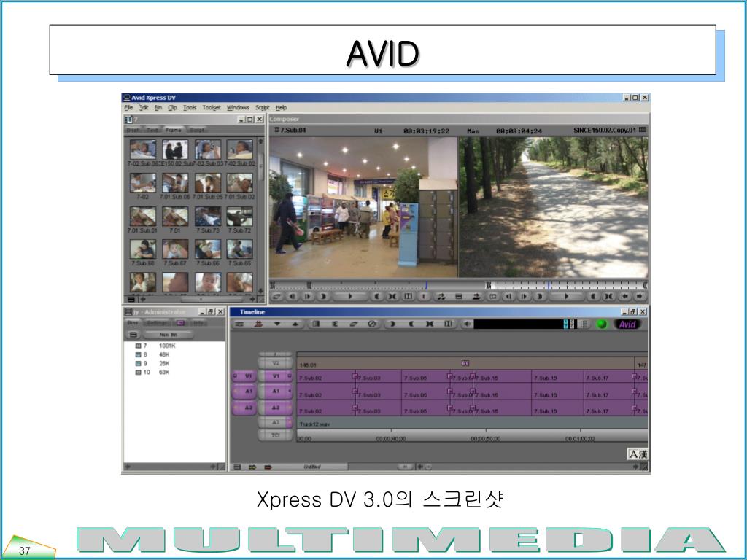Open project window Fast Menu icon

tap(133, 335)
